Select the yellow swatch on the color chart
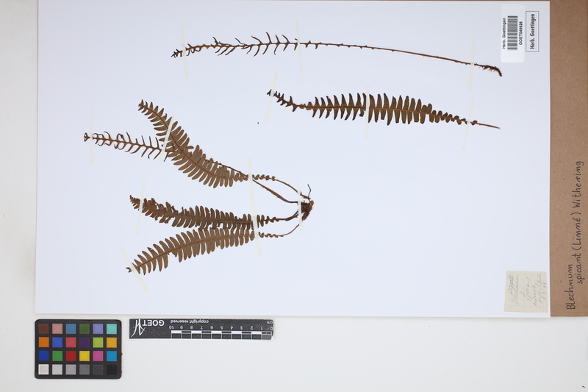The height and width of the screenshot is (392, 588). tap(85, 356)
